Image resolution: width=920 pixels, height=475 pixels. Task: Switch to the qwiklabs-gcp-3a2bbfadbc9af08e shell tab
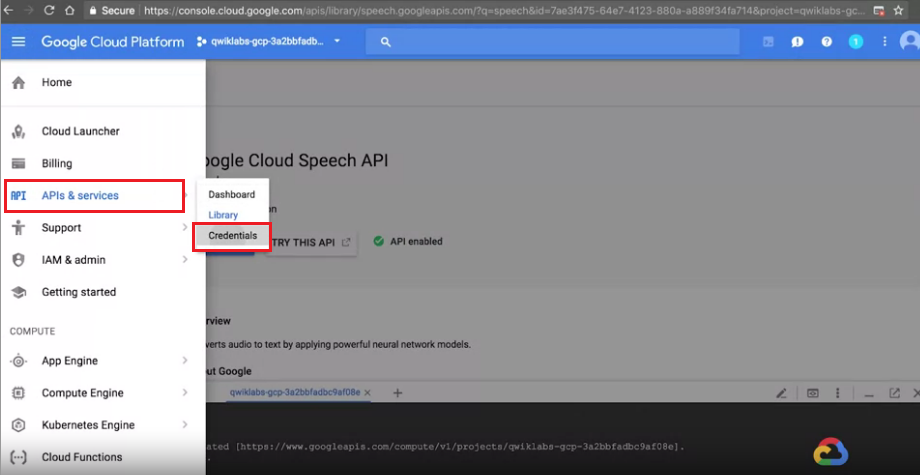295,393
